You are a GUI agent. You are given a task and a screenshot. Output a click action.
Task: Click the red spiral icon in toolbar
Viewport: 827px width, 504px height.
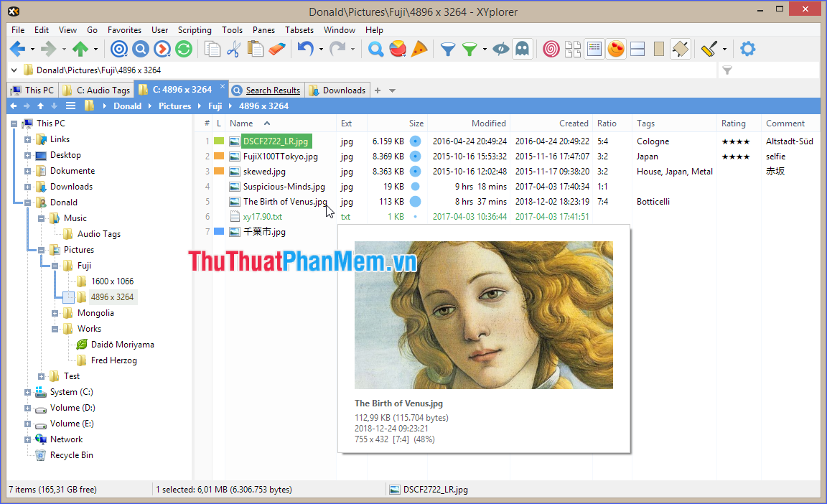coord(551,49)
